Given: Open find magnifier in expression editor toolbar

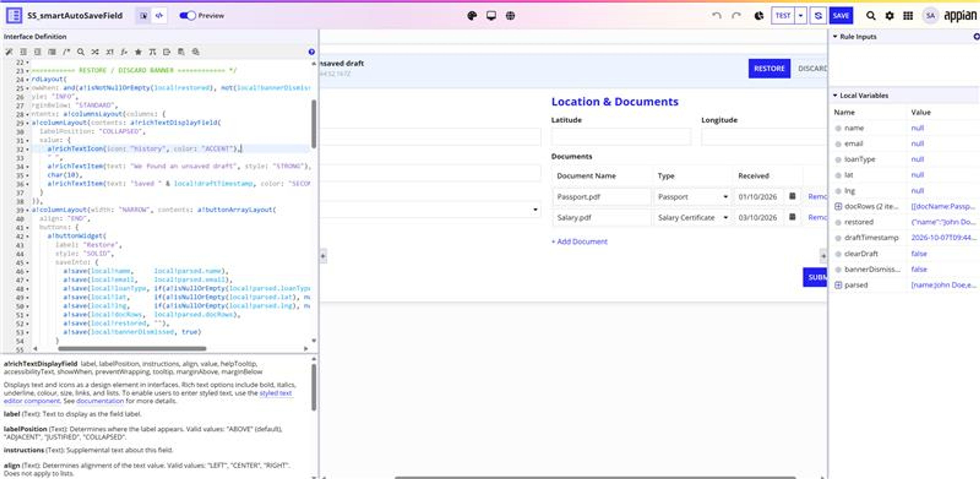Looking at the screenshot, I should point(81,52).
